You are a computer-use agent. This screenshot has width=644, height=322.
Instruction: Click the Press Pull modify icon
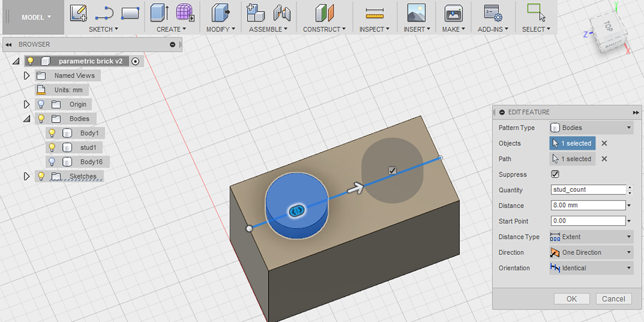220,13
